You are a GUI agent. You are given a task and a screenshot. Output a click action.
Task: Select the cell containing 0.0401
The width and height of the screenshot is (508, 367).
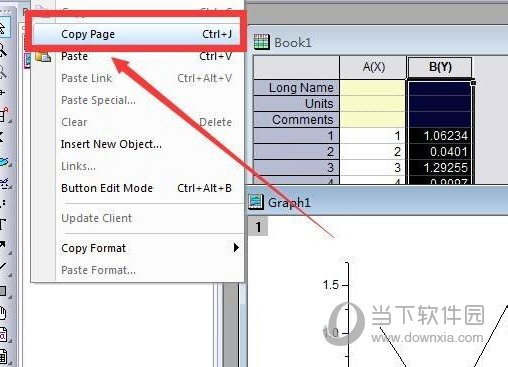coord(440,152)
